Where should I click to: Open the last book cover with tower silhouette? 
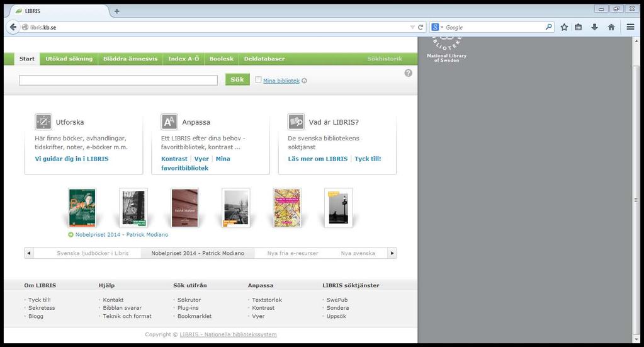pyautogui.click(x=339, y=208)
